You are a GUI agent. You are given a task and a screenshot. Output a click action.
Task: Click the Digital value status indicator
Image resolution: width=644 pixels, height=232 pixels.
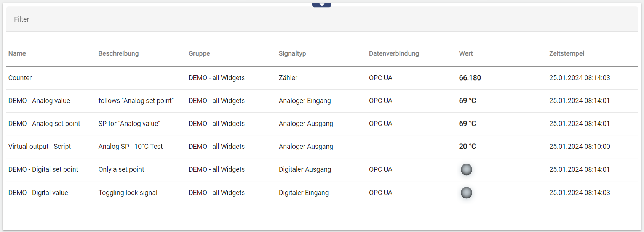(x=466, y=193)
